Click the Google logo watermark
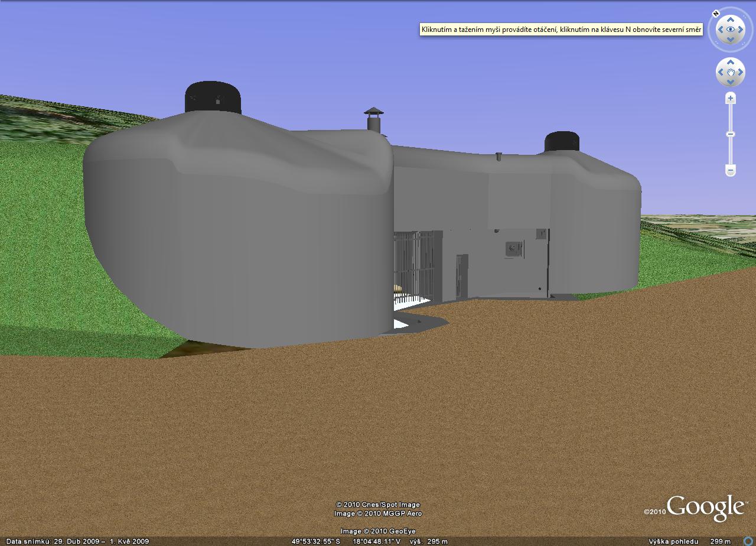The height and width of the screenshot is (546, 756). (705, 508)
